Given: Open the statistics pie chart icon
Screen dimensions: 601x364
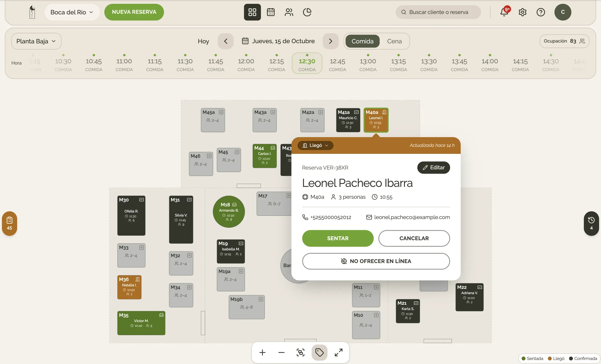Looking at the screenshot, I should point(307,12).
